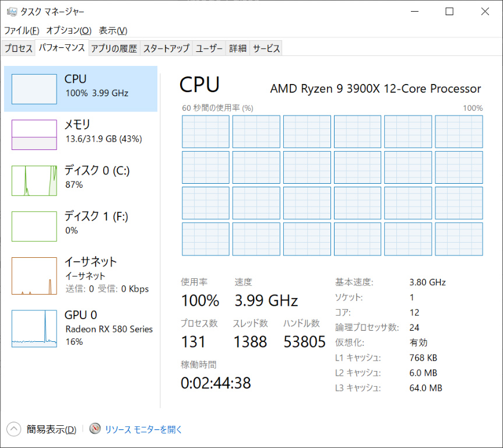Open the オプション(O) menu
This screenshot has width=503, height=448.
click(69, 30)
